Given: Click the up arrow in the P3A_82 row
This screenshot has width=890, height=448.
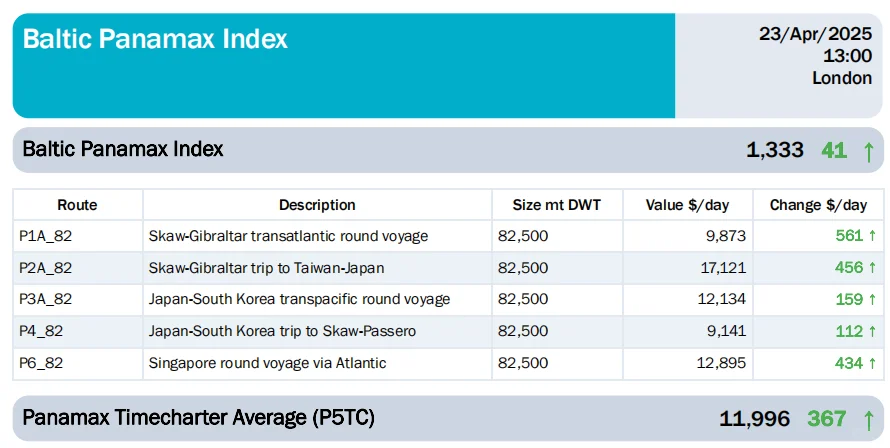Looking at the screenshot, I should coord(872,299).
